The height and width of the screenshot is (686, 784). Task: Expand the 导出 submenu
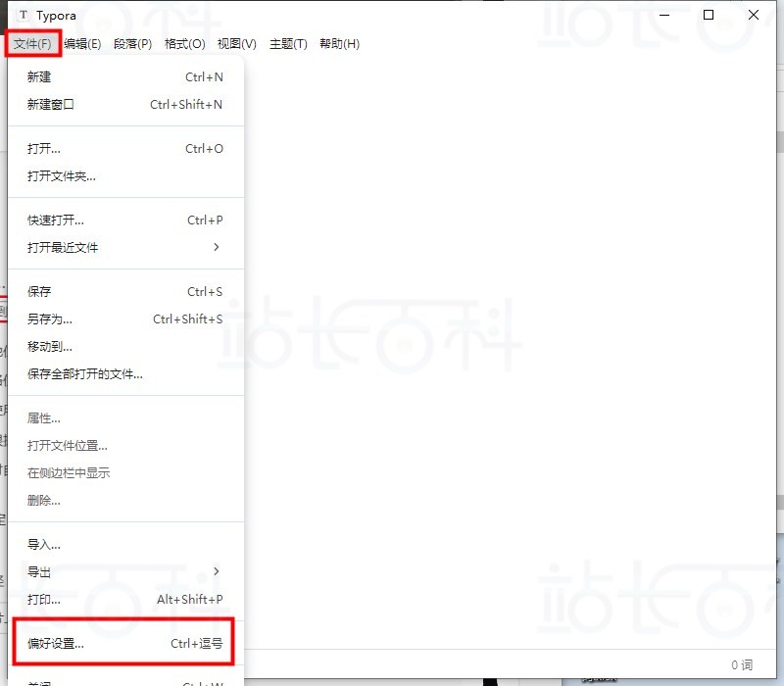pos(125,572)
